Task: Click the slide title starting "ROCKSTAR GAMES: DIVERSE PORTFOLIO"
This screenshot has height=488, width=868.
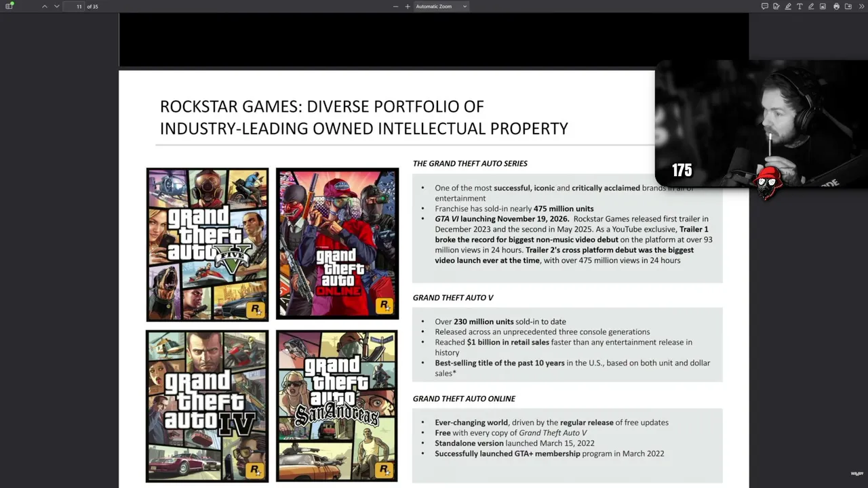Action: coord(363,117)
